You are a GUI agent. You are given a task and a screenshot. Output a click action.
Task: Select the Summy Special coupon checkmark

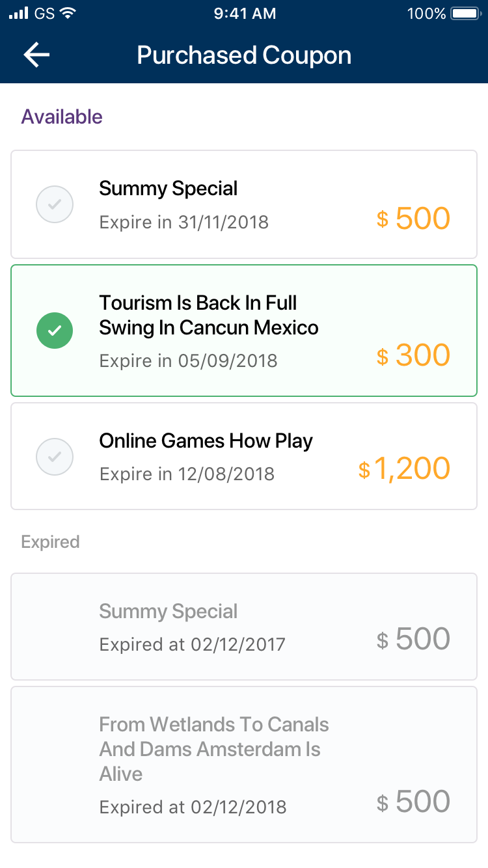coord(55,204)
